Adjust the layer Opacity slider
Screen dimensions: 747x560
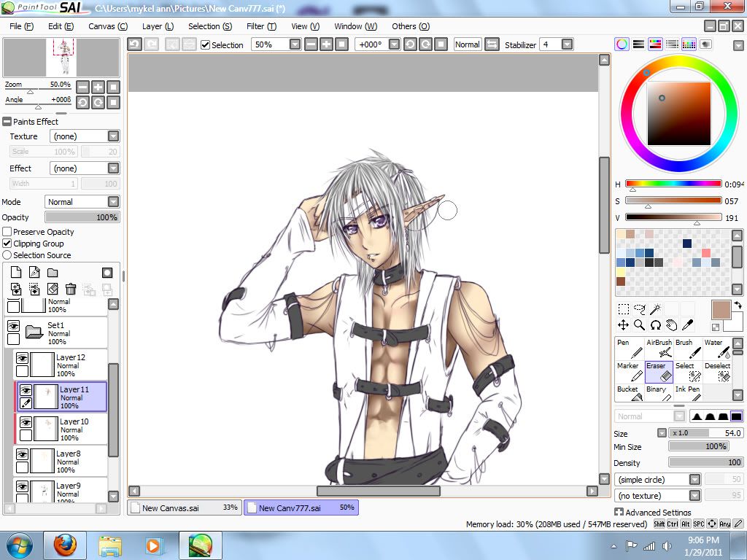(x=82, y=217)
